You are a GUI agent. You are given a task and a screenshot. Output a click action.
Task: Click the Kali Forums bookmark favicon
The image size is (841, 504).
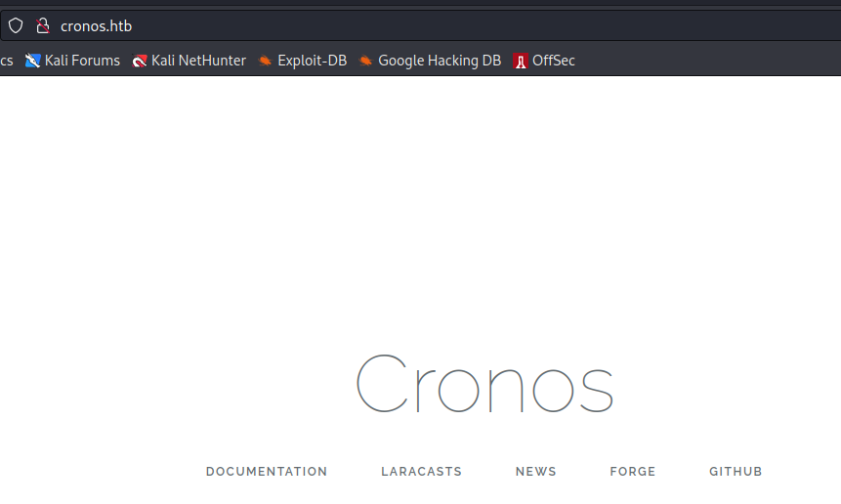point(33,61)
